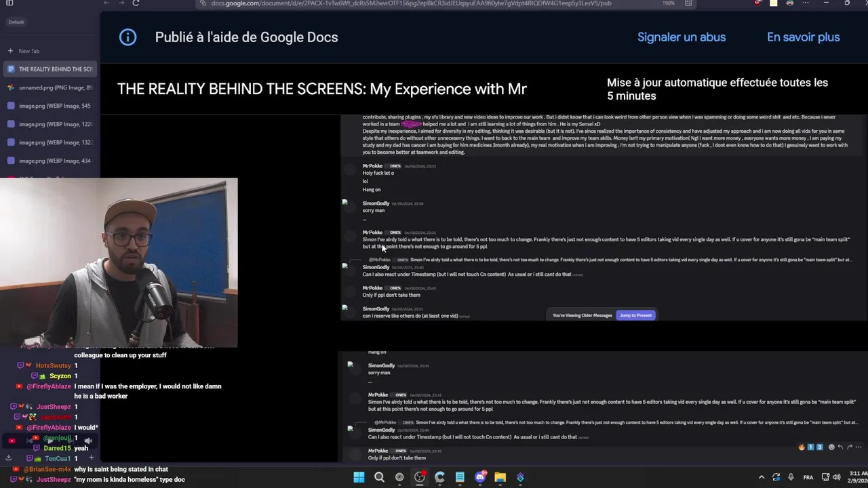Click 'Only if ppl don't take them' upper message
The image size is (868, 488).
[x=391, y=295]
